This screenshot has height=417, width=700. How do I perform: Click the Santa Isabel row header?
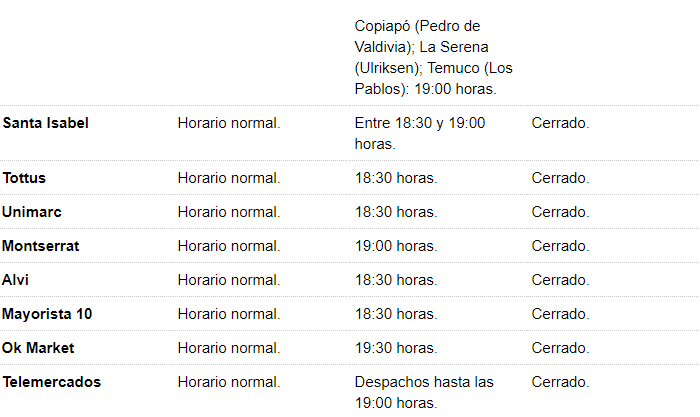tap(46, 123)
